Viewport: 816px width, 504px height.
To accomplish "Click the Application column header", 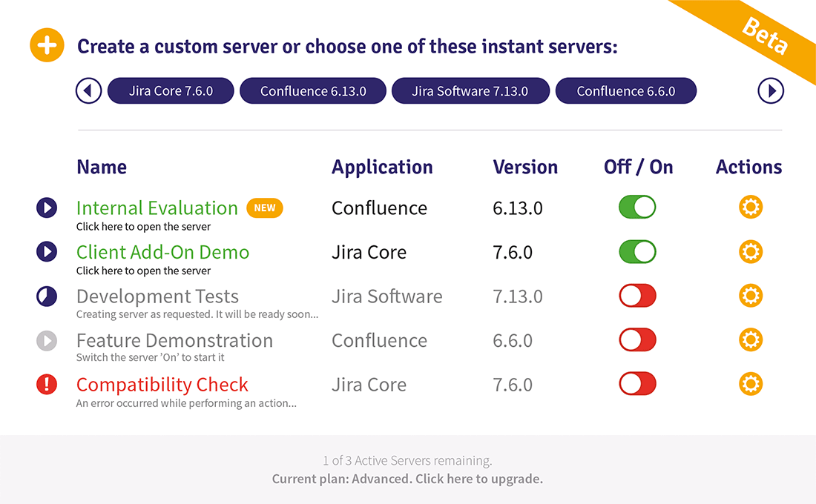I will click(383, 167).
